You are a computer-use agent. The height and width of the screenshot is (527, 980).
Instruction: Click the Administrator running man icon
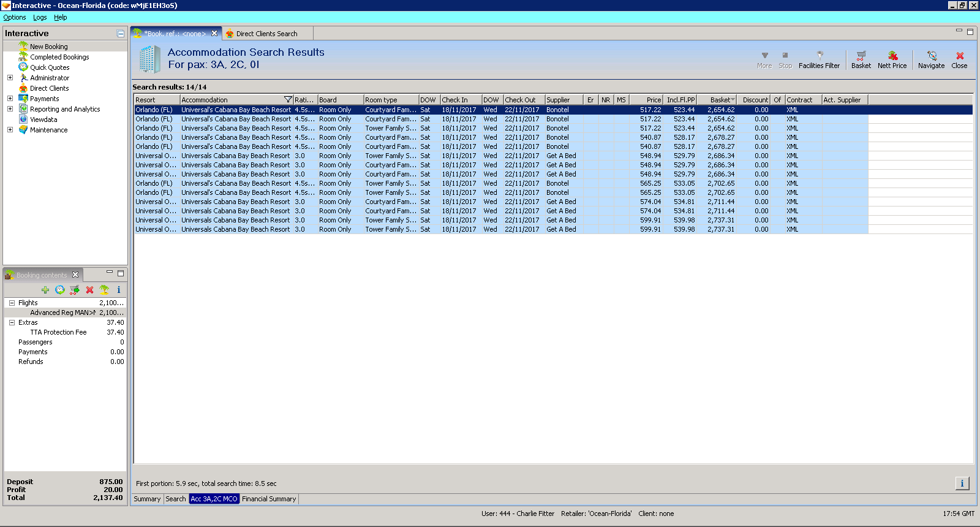(x=23, y=77)
